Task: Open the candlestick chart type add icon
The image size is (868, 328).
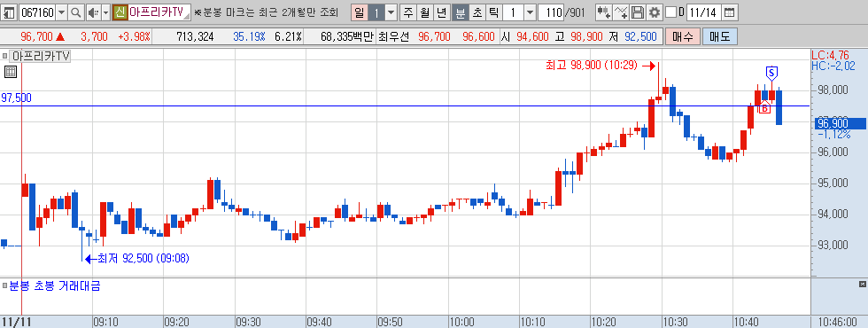Action: coord(604,12)
